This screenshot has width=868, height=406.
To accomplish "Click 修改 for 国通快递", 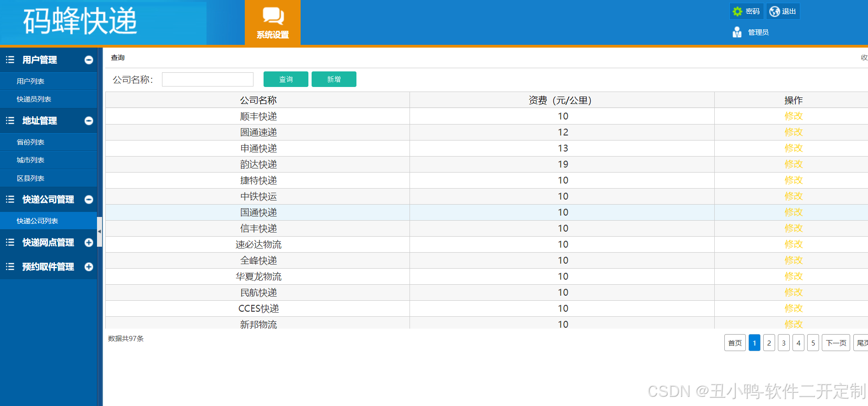I will 794,212.
